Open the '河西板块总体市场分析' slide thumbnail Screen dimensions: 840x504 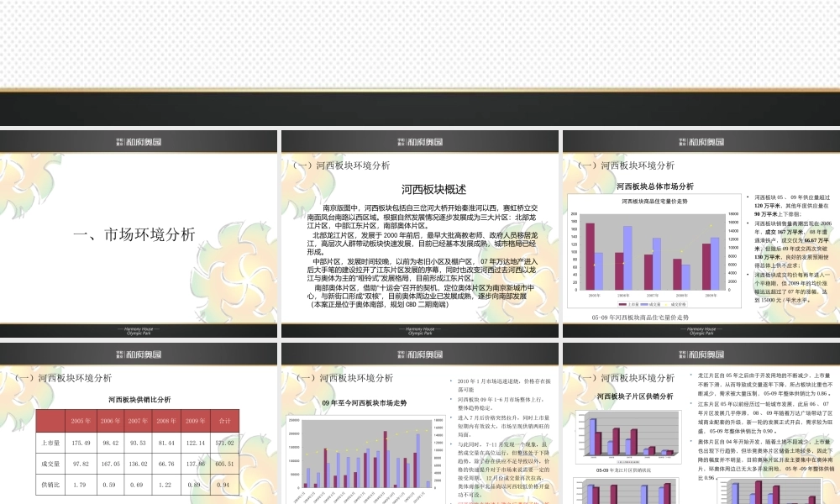click(701, 234)
